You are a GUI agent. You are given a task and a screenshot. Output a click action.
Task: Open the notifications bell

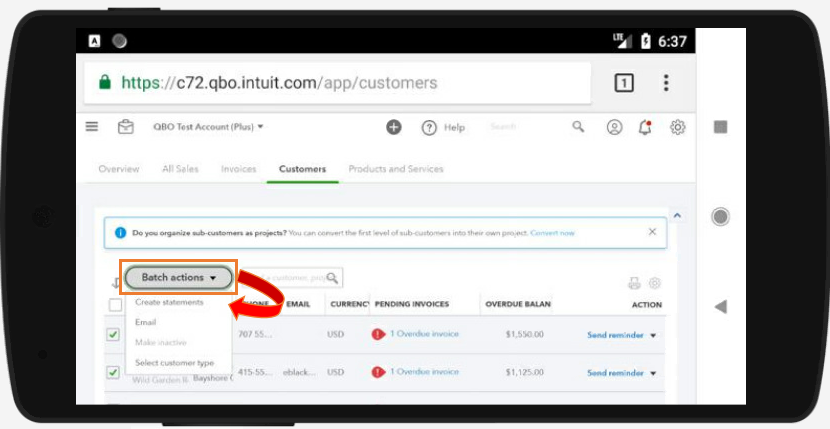[x=645, y=127]
